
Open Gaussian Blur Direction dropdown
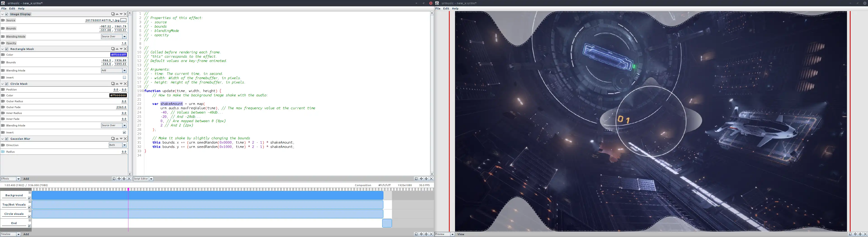118,145
